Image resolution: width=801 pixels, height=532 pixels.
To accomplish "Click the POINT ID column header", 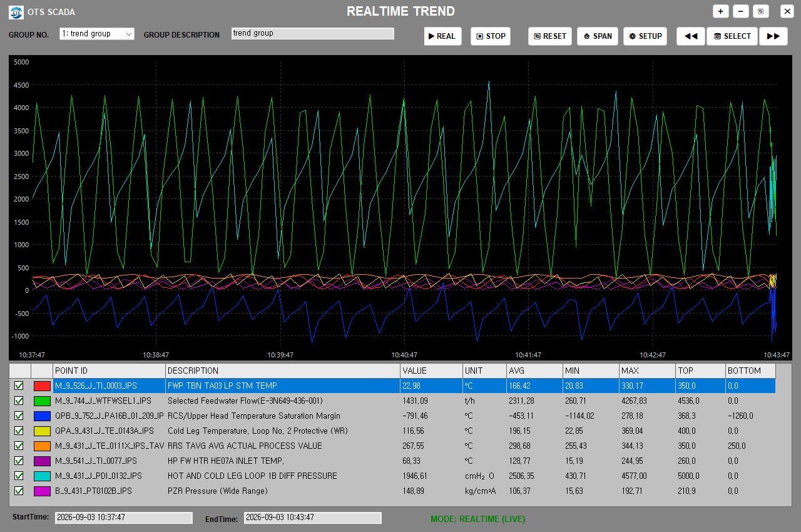I will tap(110, 371).
